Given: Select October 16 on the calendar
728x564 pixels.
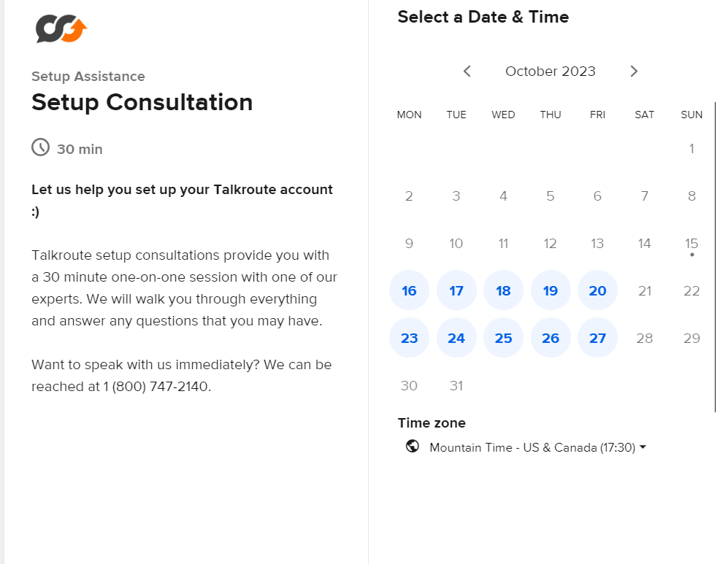Looking at the screenshot, I should tap(409, 290).
